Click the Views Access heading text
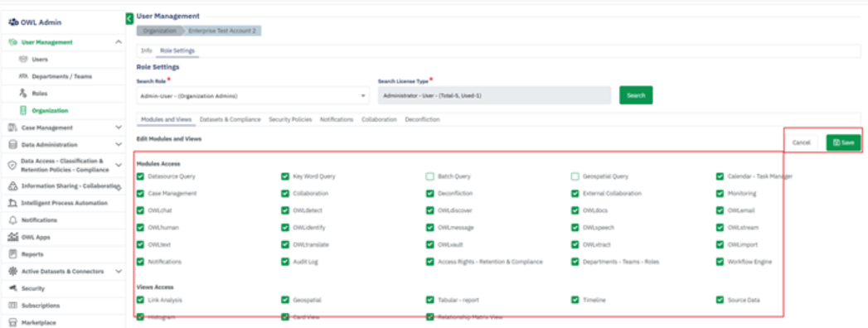The width and height of the screenshot is (868, 328). (x=156, y=287)
